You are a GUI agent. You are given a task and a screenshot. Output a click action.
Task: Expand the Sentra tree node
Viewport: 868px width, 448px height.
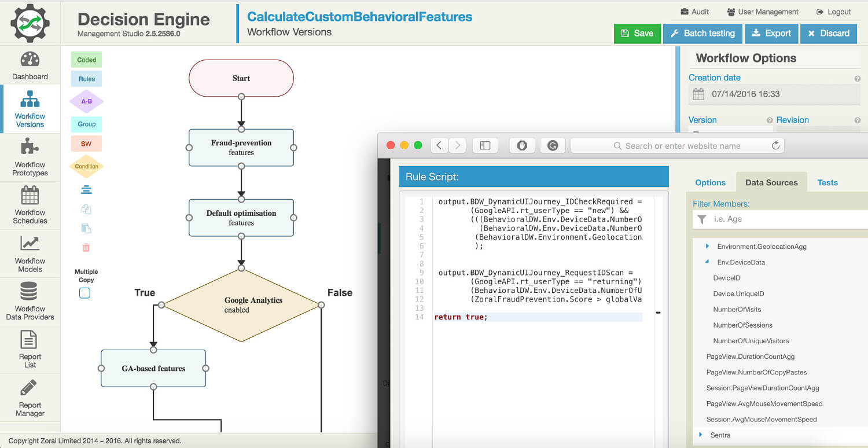(x=700, y=435)
